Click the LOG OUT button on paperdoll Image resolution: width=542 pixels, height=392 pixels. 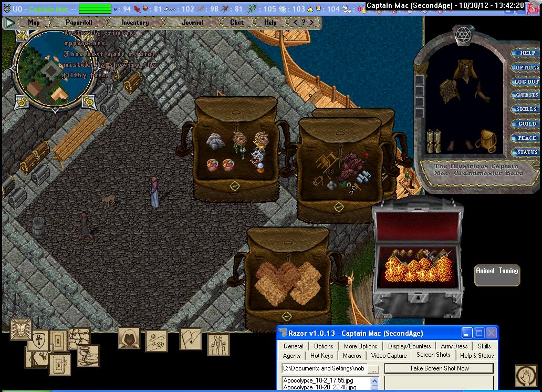click(526, 82)
